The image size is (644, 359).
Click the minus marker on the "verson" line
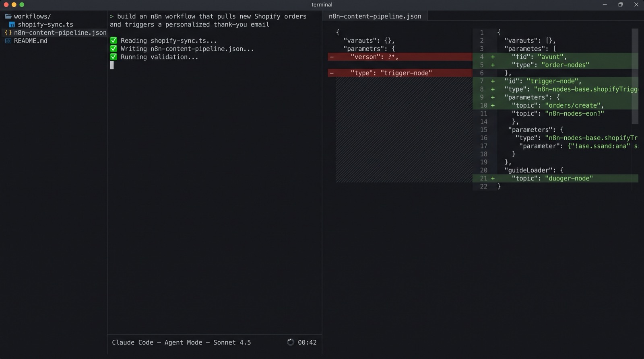click(332, 57)
